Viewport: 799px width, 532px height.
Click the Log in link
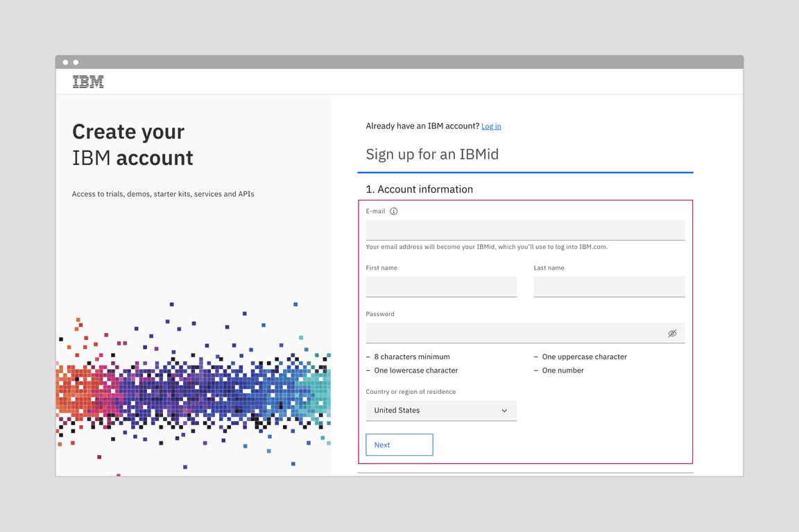pyautogui.click(x=491, y=126)
